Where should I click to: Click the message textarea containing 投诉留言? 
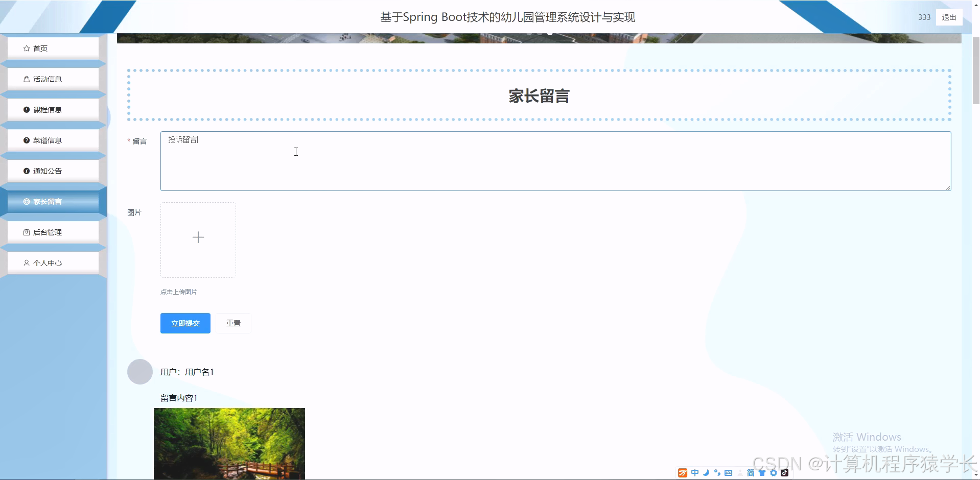click(358, 161)
